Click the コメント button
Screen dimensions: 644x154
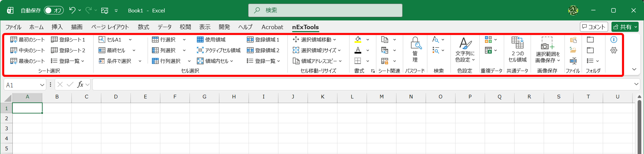[594, 27]
